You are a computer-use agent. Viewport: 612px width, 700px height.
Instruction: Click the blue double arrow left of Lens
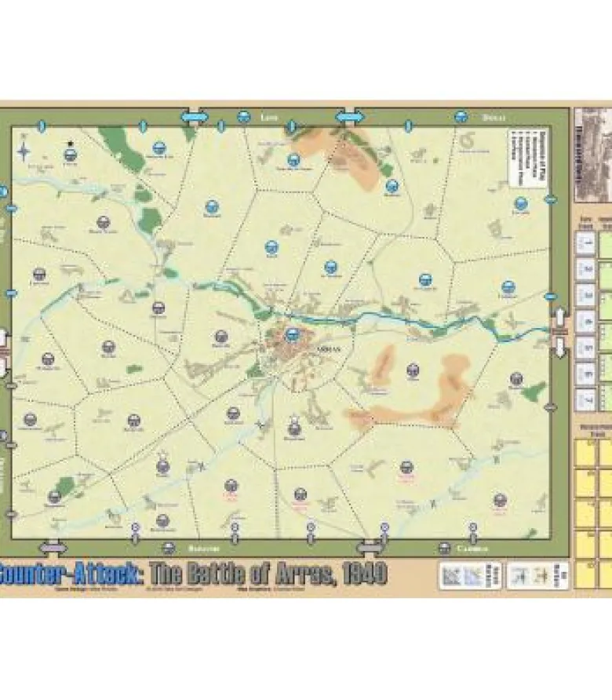195,118
